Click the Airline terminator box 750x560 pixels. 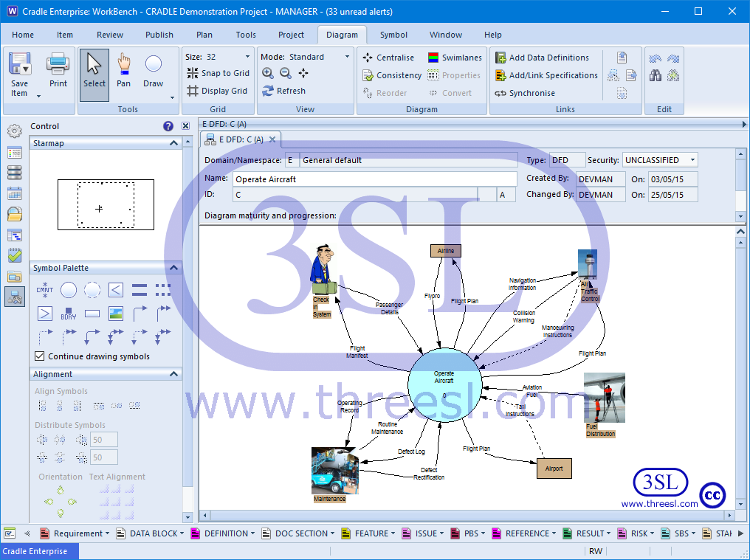pos(445,251)
